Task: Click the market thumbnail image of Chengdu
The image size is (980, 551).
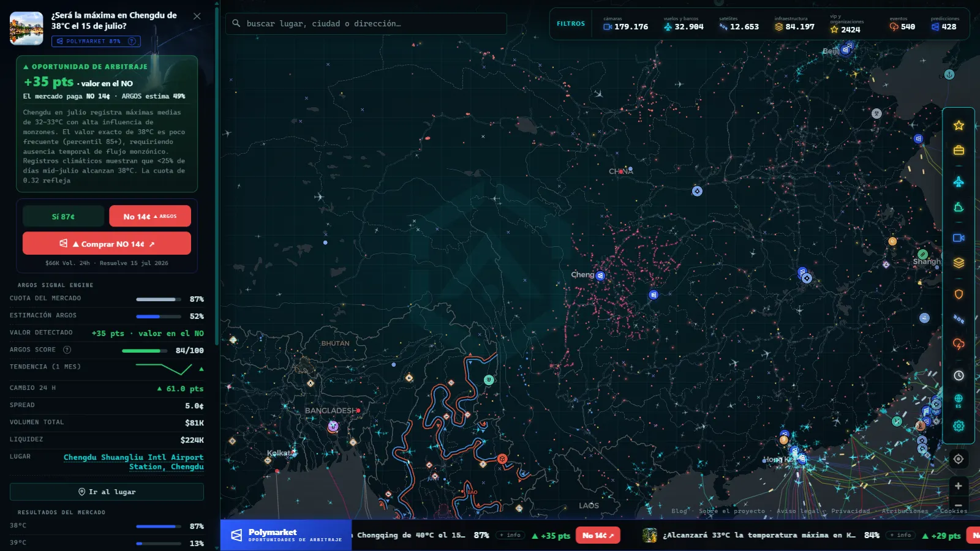Action: point(26,28)
